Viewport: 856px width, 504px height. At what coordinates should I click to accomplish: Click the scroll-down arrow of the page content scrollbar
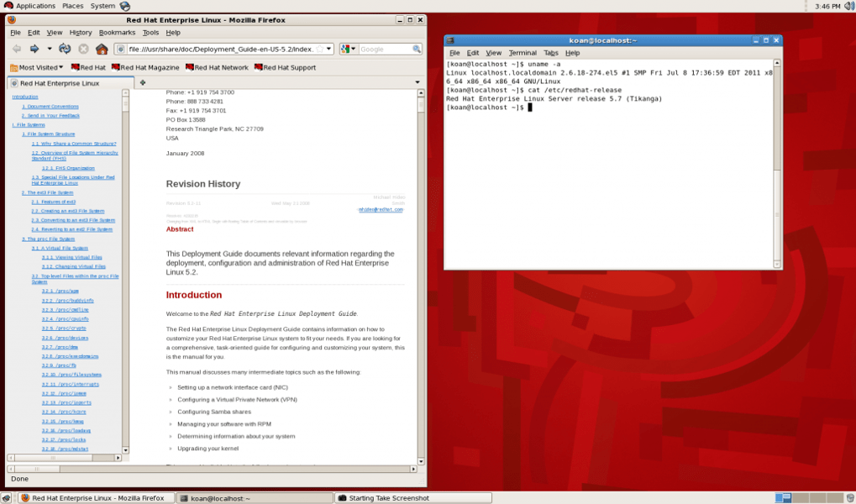click(x=420, y=461)
